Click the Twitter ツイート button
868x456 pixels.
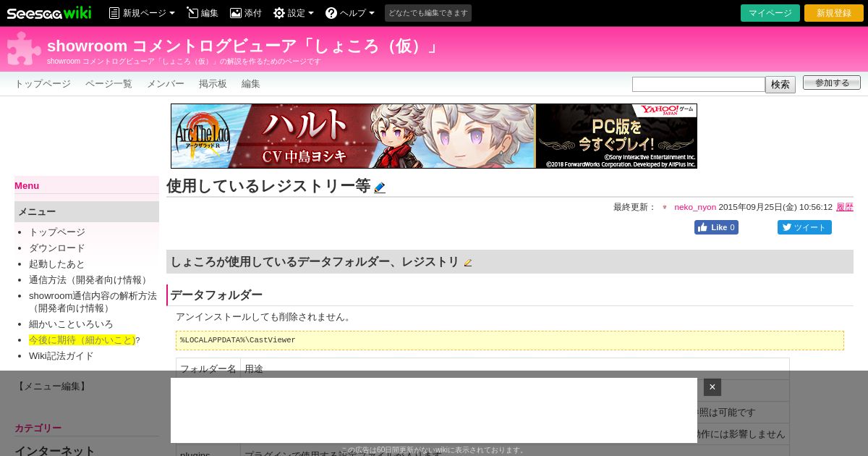coord(804,227)
